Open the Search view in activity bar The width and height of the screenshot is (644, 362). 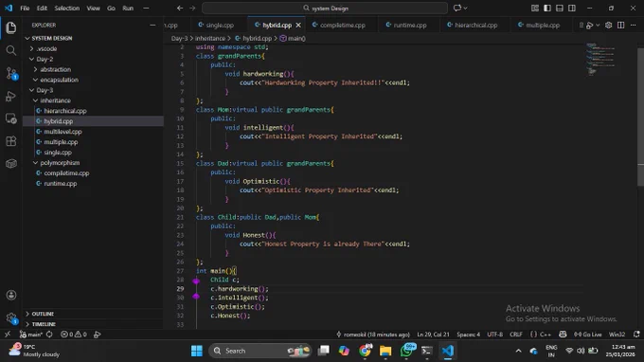click(x=11, y=50)
